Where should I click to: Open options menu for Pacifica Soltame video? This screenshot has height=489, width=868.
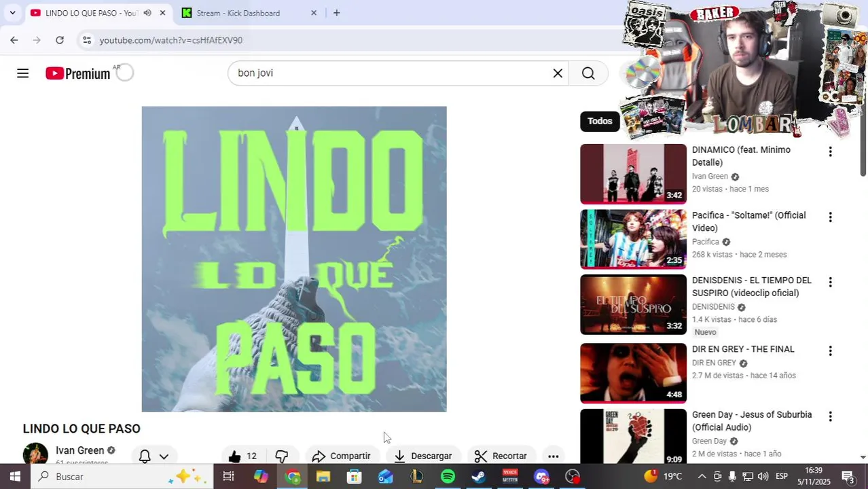pyautogui.click(x=830, y=217)
